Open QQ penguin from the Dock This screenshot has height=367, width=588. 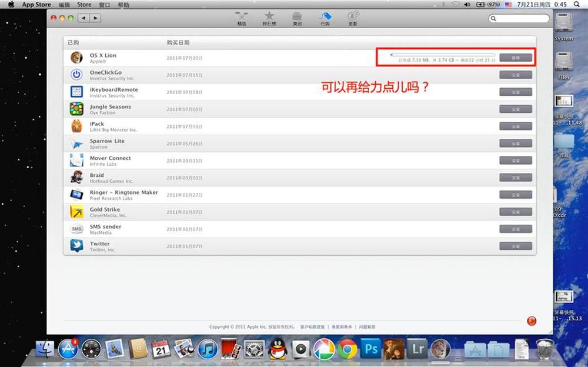pyautogui.click(x=278, y=349)
